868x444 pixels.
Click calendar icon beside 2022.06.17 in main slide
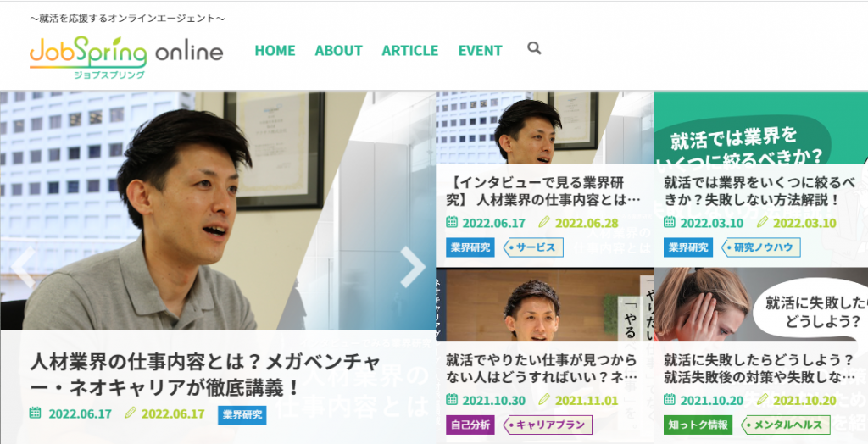click(x=35, y=413)
